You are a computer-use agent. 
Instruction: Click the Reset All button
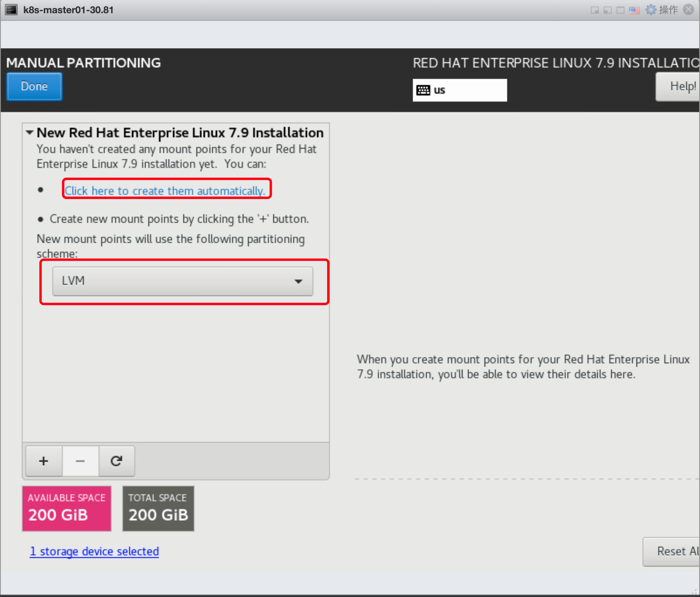(x=672, y=552)
